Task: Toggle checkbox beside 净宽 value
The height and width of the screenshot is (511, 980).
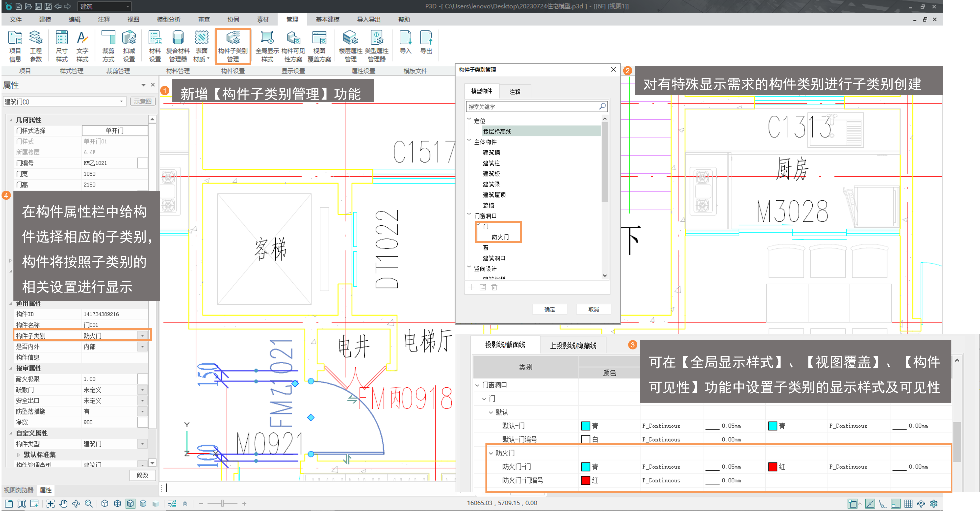Action: coord(143,422)
